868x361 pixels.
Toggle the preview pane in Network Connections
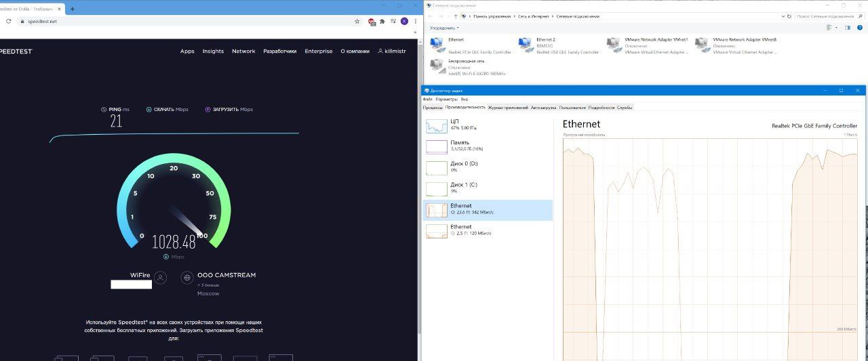pos(848,28)
